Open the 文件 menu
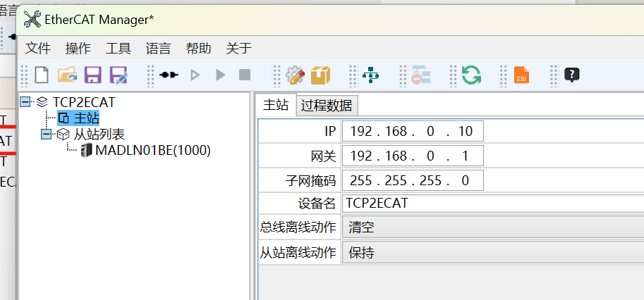This screenshot has height=300, width=644. coord(38,49)
